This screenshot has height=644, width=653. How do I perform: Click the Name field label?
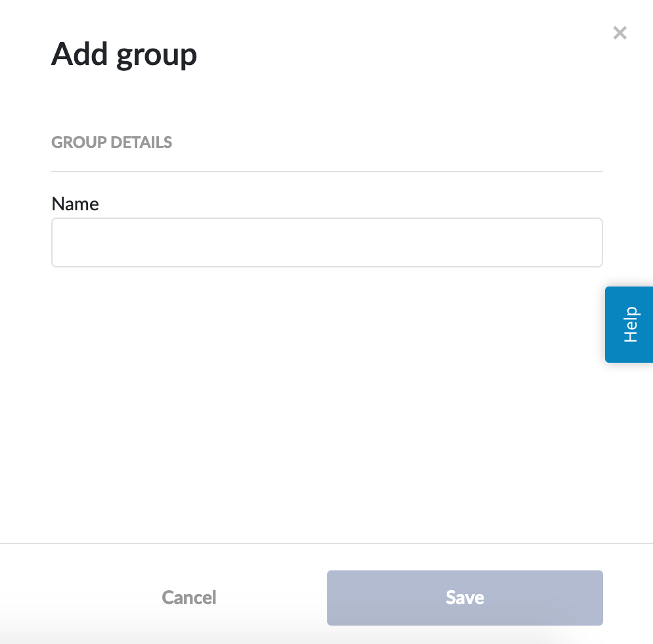tap(75, 204)
